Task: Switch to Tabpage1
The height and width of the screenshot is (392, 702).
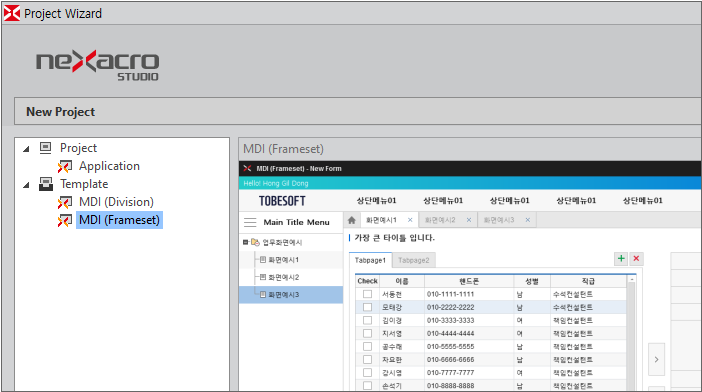Action: tap(370, 260)
